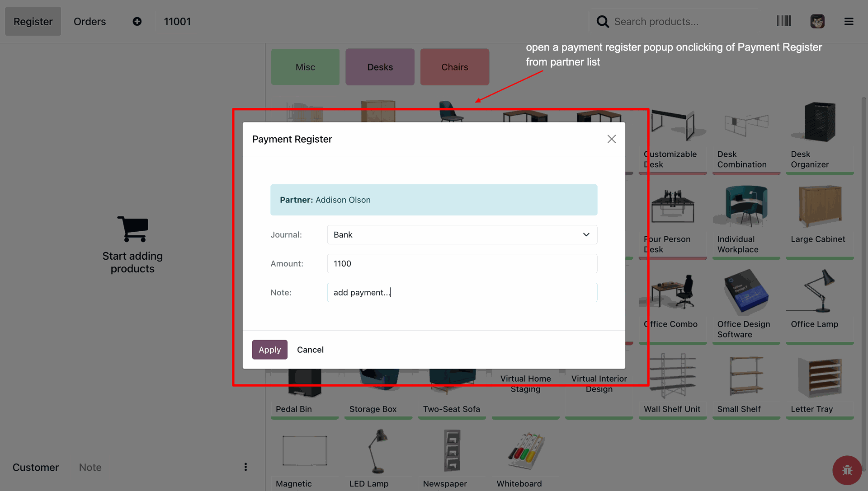Click the plus icon for new order
Viewport: 868px width, 491px height.
pyautogui.click(x=137, y=21)
